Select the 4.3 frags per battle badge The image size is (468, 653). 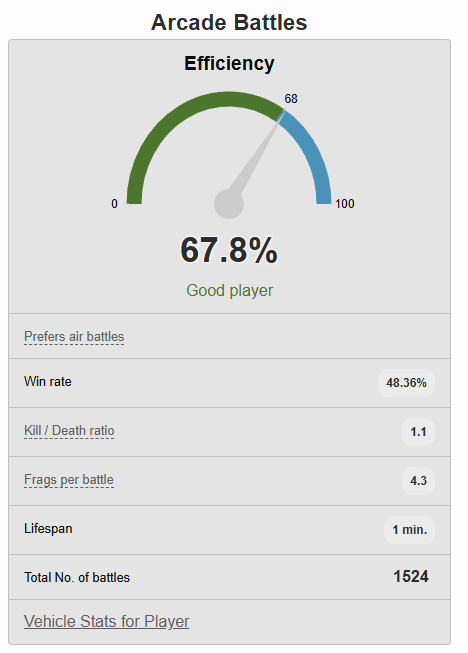(x=418, y=481)
